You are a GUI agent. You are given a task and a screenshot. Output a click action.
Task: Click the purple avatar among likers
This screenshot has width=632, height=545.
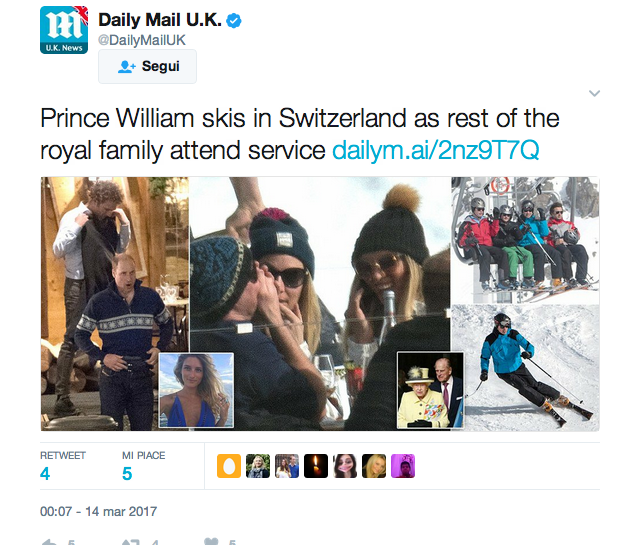403,466
